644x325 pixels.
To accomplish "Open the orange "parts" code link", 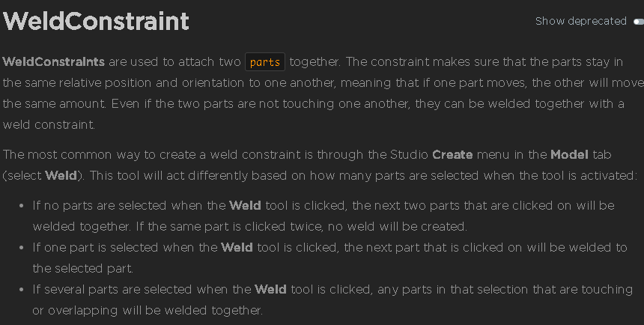I will (265, 62).
